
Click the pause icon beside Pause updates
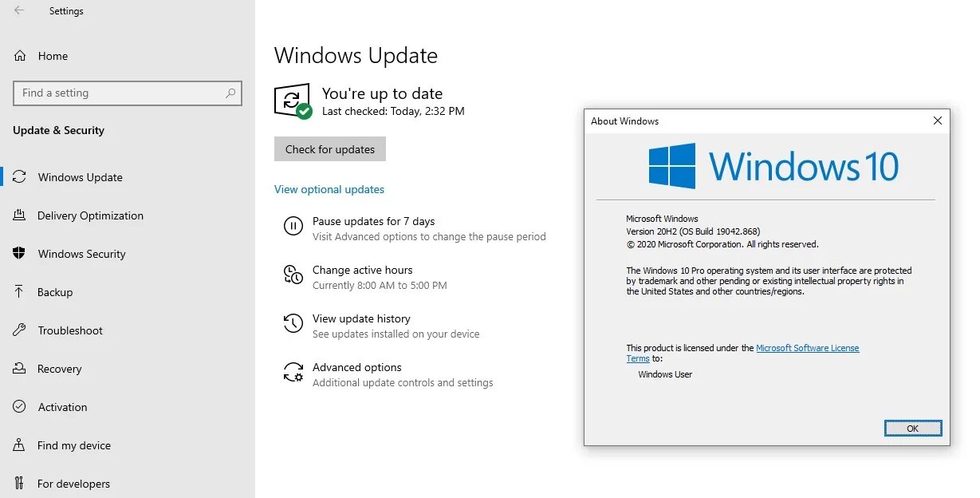click(293, 227)
